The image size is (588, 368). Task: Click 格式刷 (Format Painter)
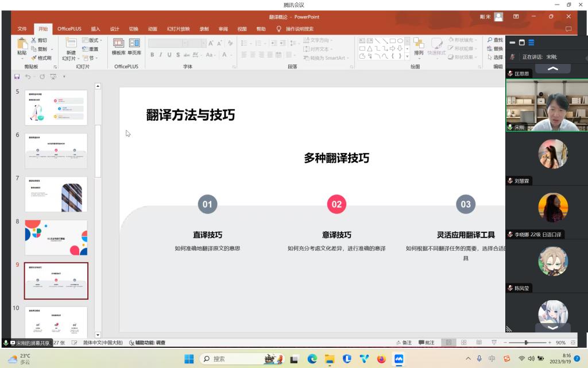41,57
